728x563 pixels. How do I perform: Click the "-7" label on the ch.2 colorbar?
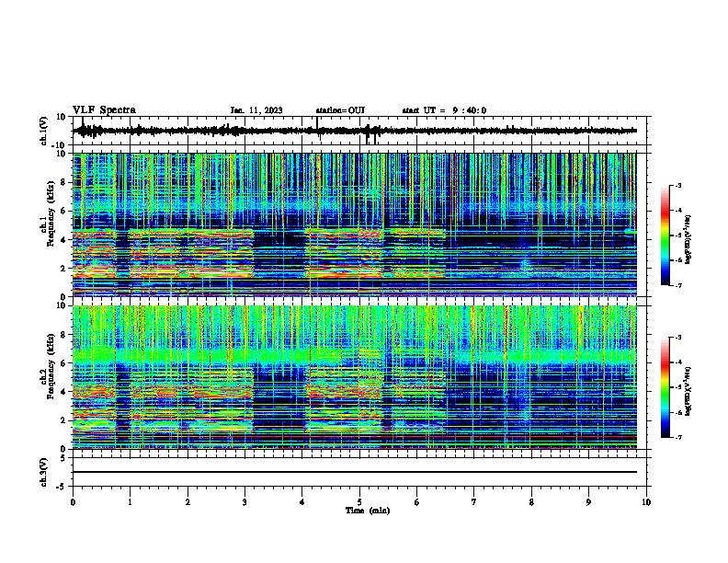pyautogui.click(x=677, y=437)
